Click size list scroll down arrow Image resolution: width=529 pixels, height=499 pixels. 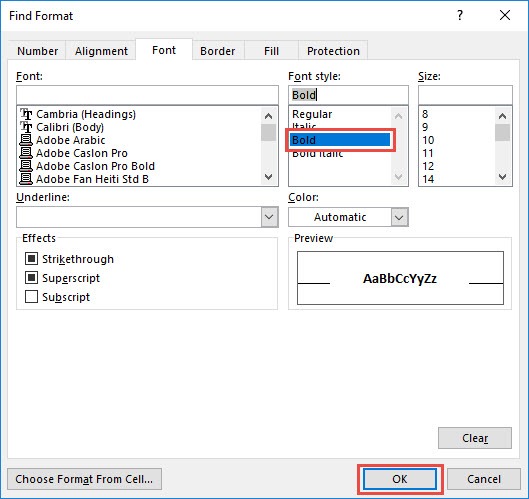click(502, 176)
